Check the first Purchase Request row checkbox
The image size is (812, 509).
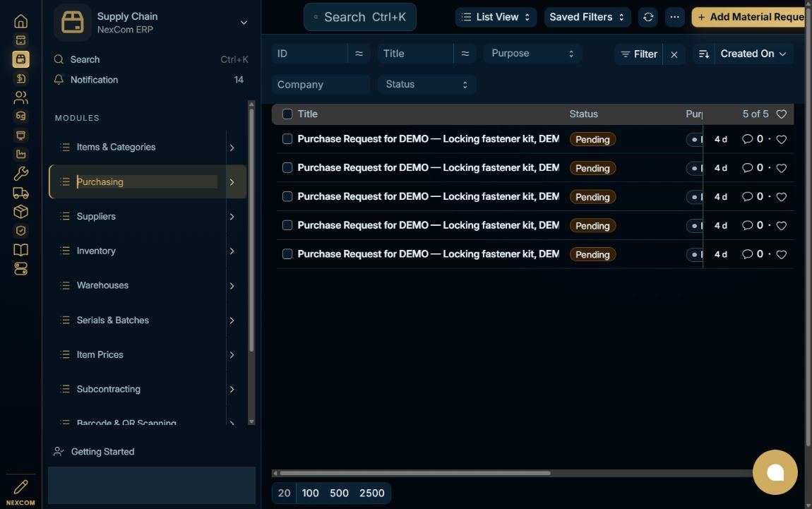287,139
